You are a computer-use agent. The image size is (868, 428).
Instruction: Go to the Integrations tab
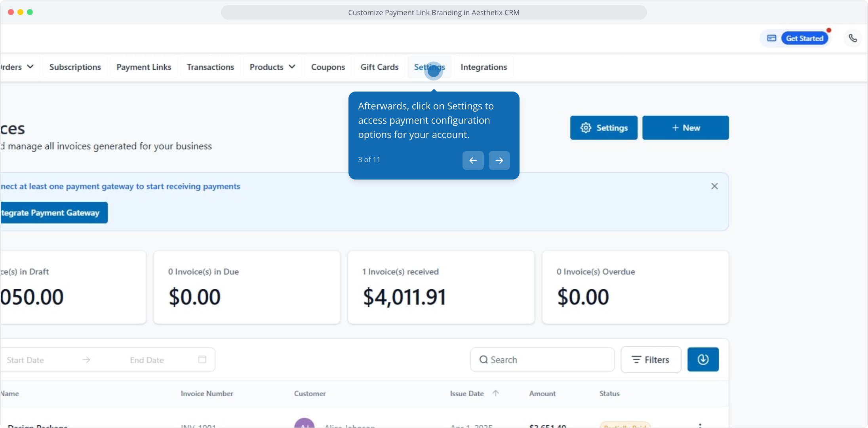coord(483,67)
